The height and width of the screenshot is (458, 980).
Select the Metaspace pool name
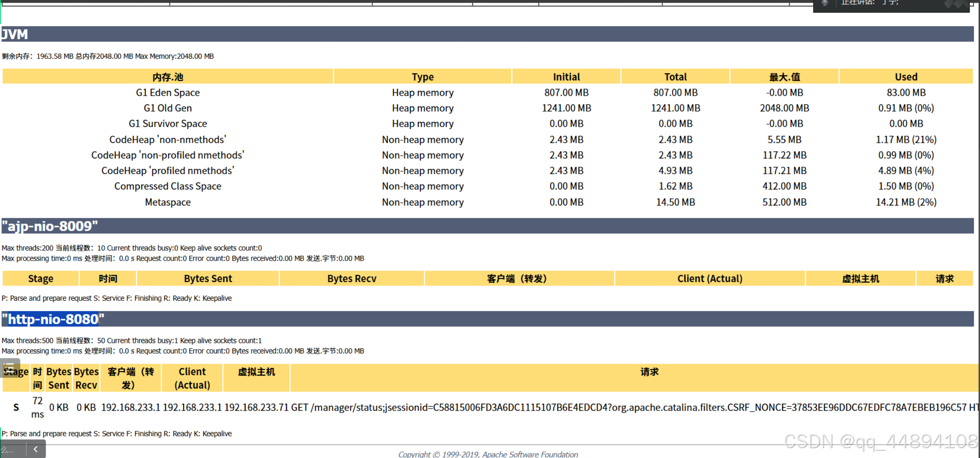[168, 202]
